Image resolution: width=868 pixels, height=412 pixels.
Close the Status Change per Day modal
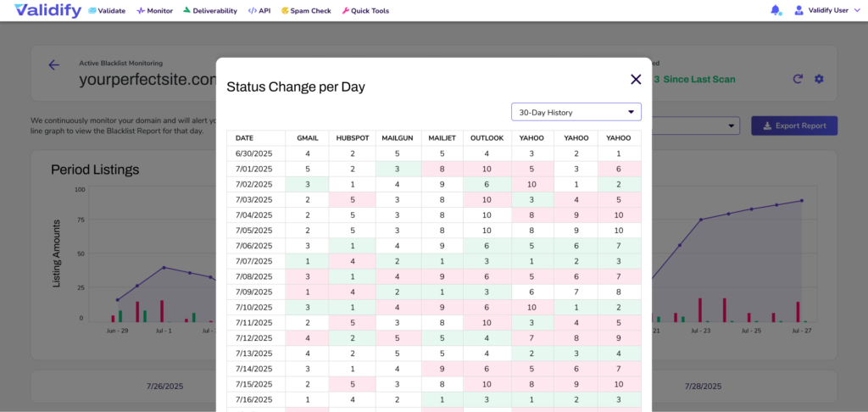tap(636, 79)
